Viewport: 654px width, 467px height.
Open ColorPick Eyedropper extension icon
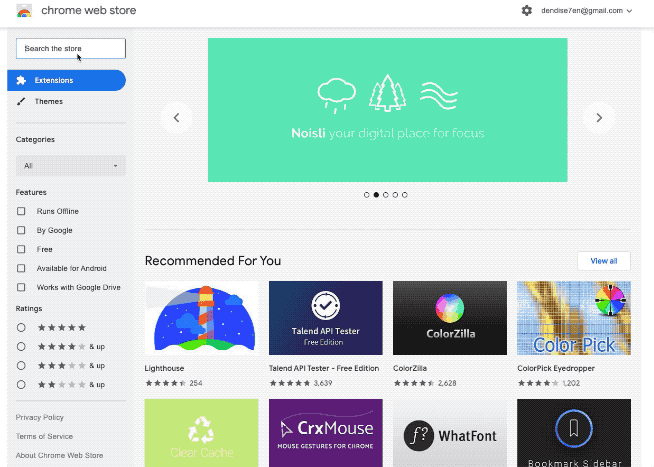pos(573,317)
